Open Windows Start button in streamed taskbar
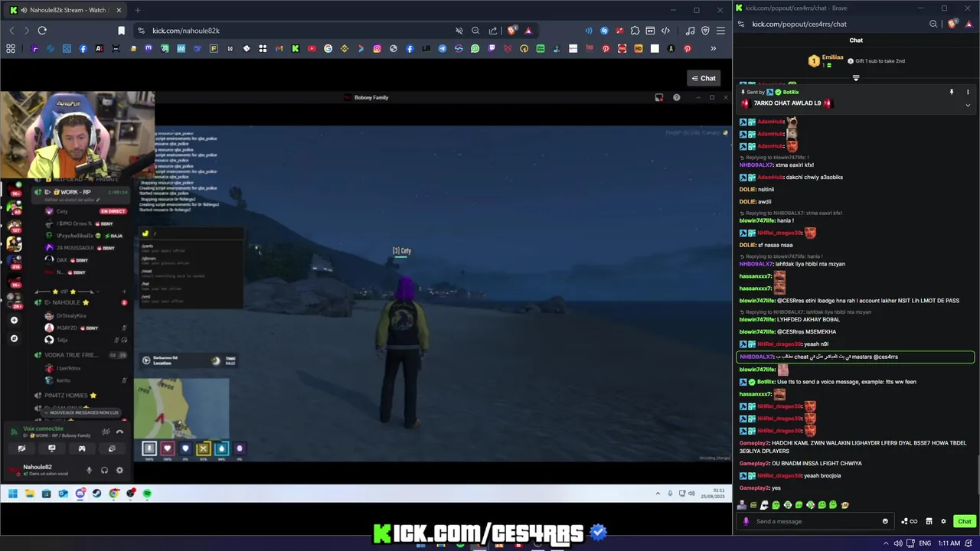Viewport: 980px width, 551px height. click(x=13, y=494)
